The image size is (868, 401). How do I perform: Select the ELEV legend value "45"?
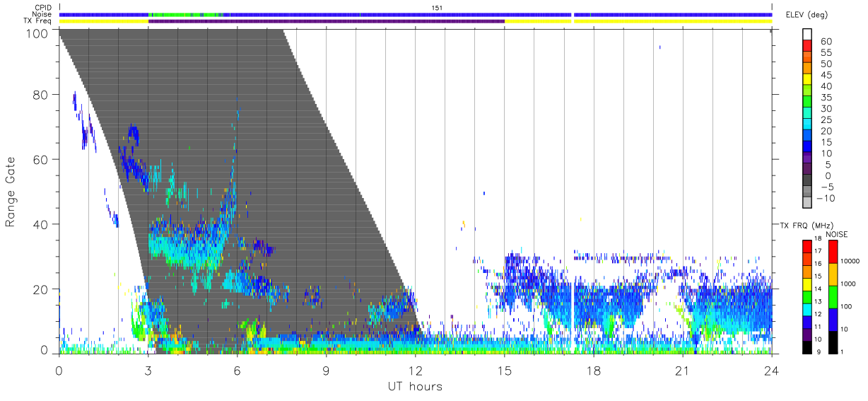pyautogui.click(x=826, y=75)
